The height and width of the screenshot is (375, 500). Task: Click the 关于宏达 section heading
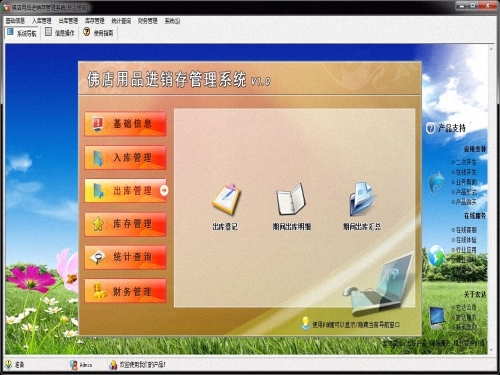(x=475, y=294)
